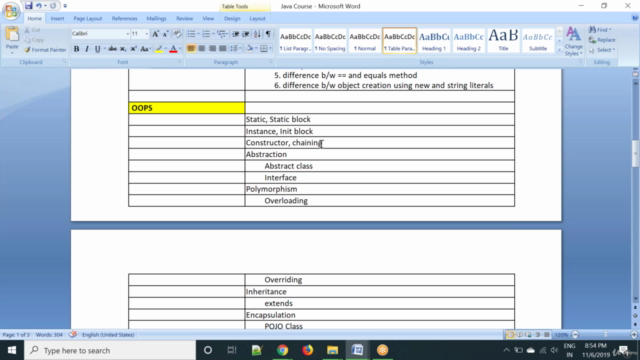Undo the last action

[x=39, y=6]
